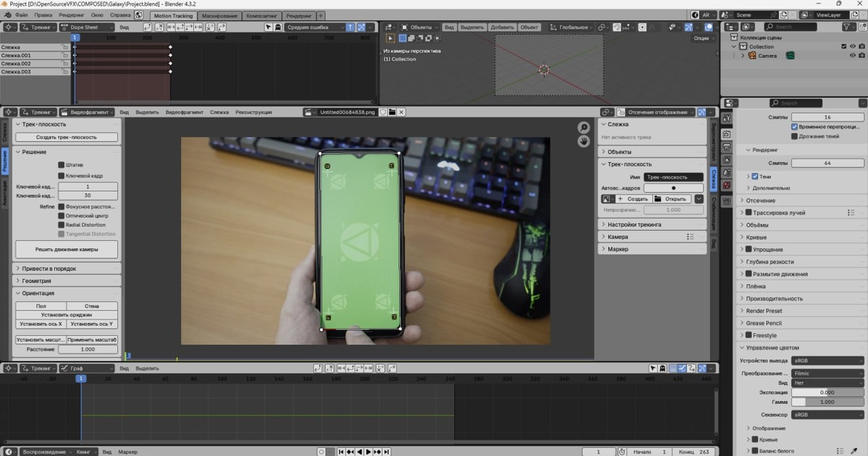Open the Рендеринг menu in top bar
The width and height of the screenshot is (868, 456).
click(72, 14)
